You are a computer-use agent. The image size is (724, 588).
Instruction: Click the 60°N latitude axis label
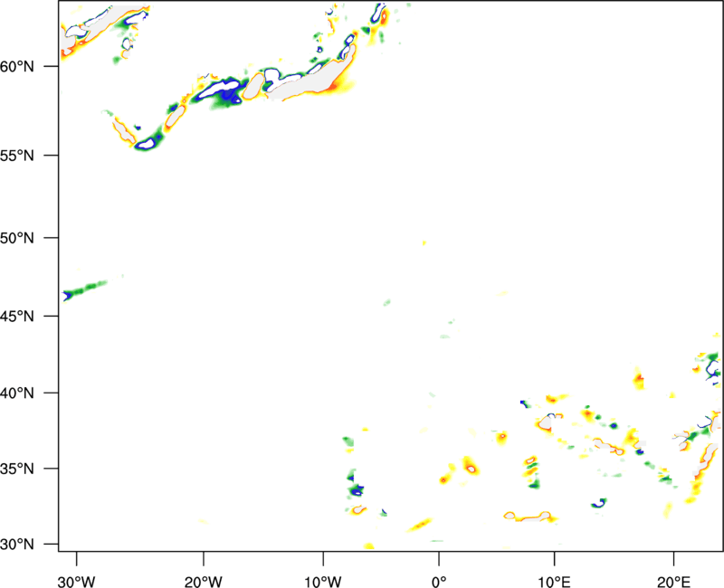(x=17, y=67)
